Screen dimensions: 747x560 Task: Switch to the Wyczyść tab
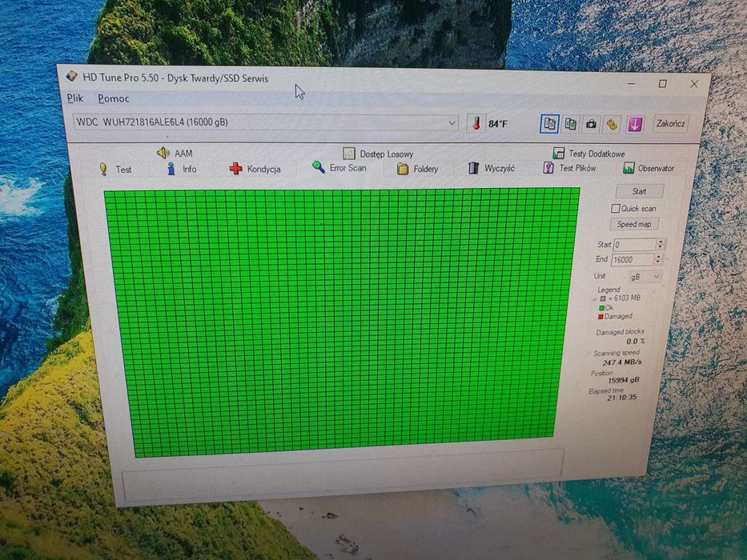(x=491, y=168)
